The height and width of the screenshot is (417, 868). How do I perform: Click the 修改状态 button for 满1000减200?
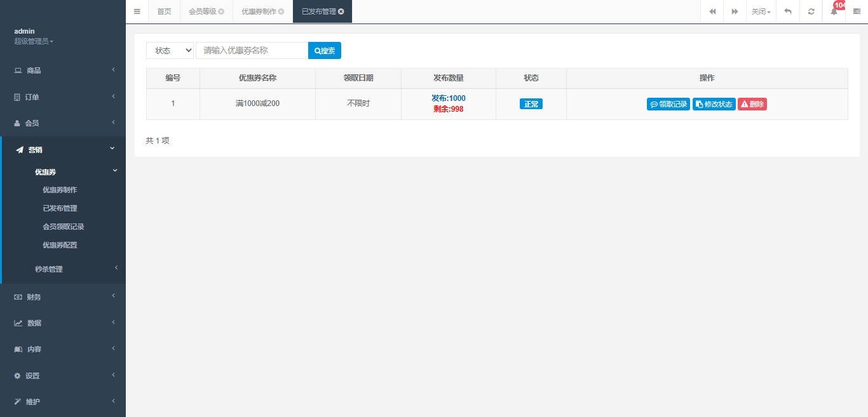tap(714, 104)
